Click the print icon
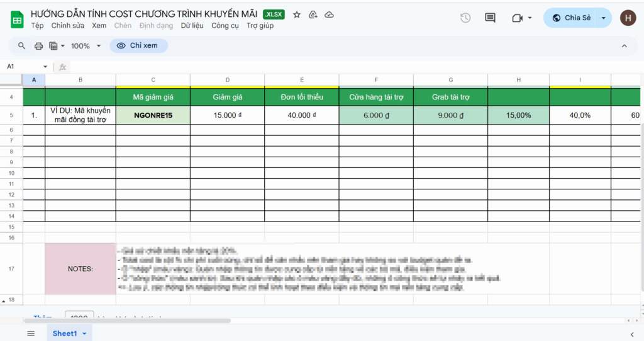644x341 pixels. click(x=38, y=46)
